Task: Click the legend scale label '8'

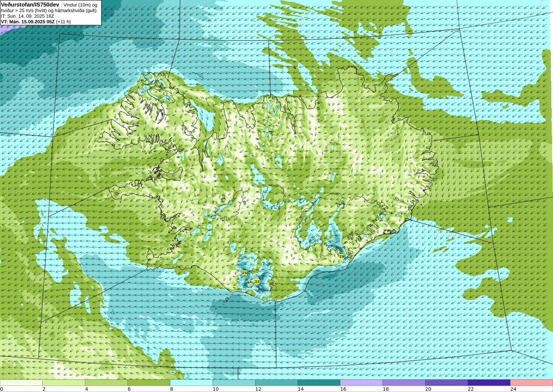Action: (172, 389)
